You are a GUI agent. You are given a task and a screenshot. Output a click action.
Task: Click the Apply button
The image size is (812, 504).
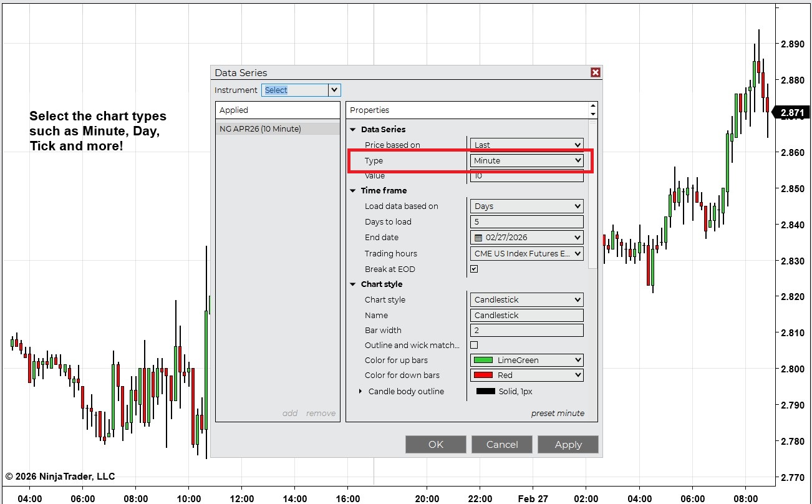[568, 444]
